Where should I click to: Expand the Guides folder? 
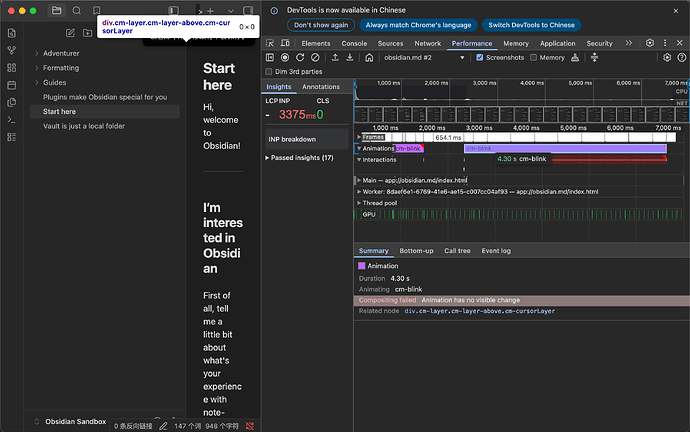point(37,82)
